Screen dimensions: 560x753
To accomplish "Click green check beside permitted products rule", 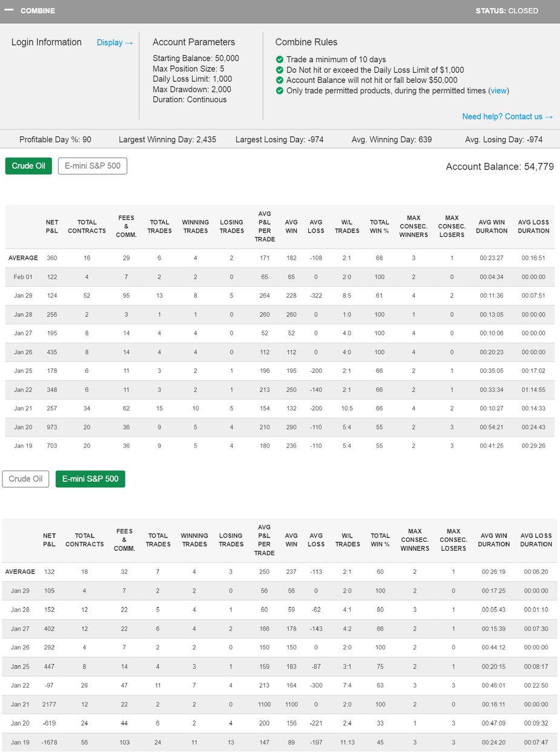I will [x=280, y=91].
